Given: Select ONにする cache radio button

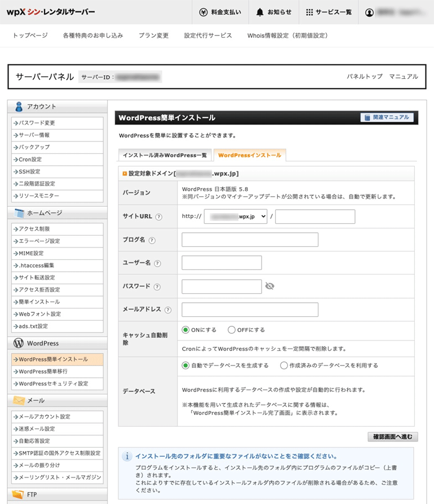Looking at the screenshot, I should (185, 330).
